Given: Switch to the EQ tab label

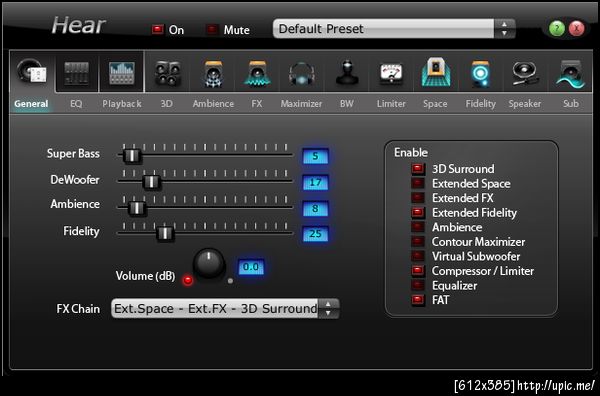Looking at the screenshot, I should (x=76, y=104).
